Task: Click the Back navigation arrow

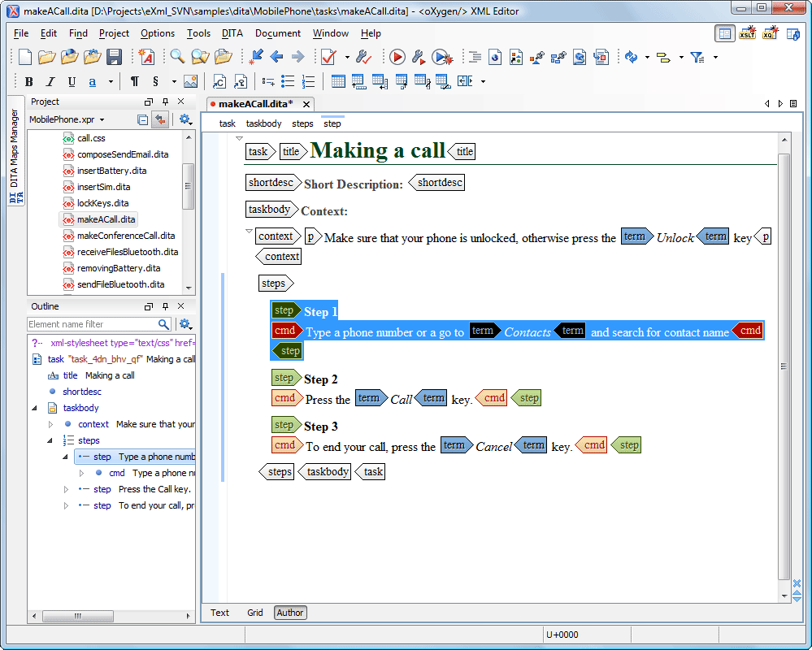Action: click(276, 56)
